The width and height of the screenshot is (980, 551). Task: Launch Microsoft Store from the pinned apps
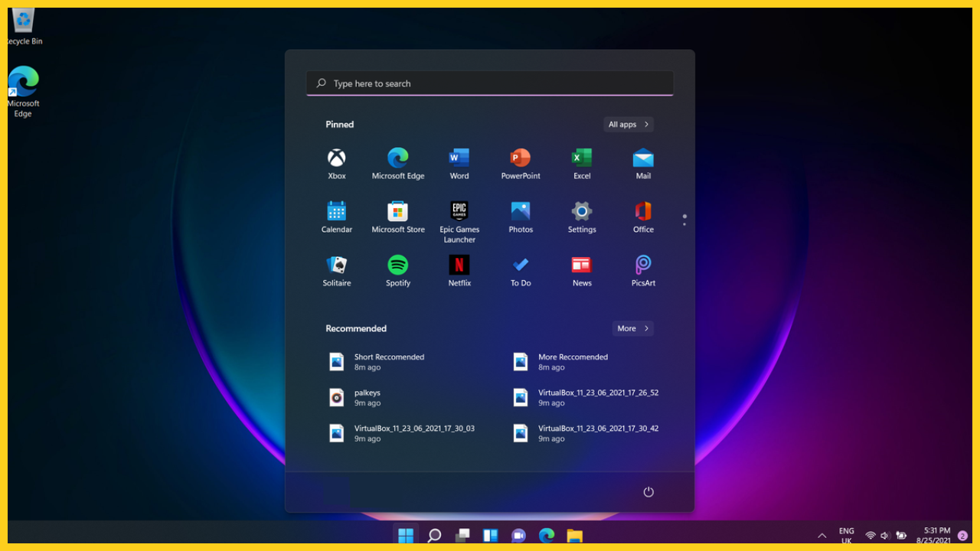pos(398,218)
